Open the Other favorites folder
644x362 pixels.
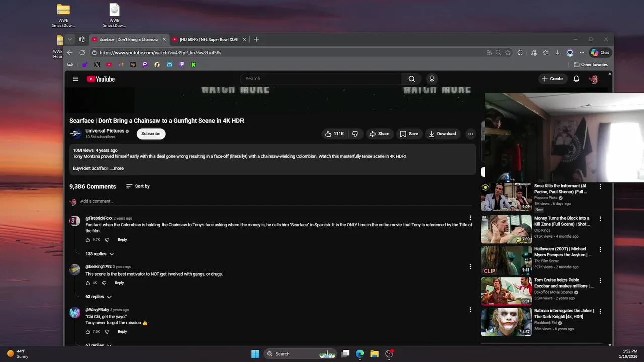(x=591, y=64)
